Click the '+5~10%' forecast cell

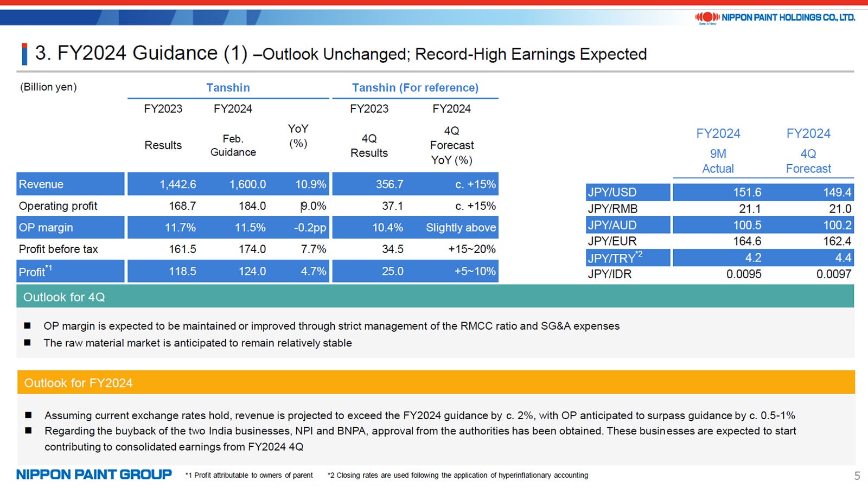pyautogui.click(x=475, y=271)
